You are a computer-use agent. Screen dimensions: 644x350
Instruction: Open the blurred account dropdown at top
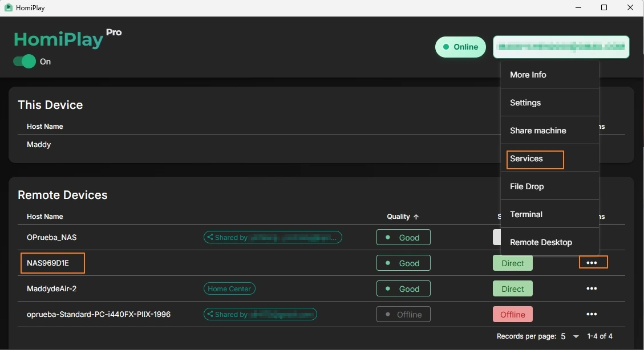click(x=561, y=47)
